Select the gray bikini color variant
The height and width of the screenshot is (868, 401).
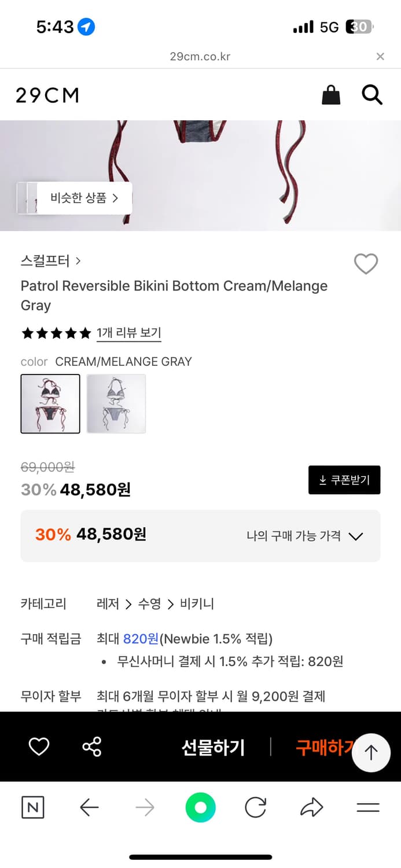[116, 403]
